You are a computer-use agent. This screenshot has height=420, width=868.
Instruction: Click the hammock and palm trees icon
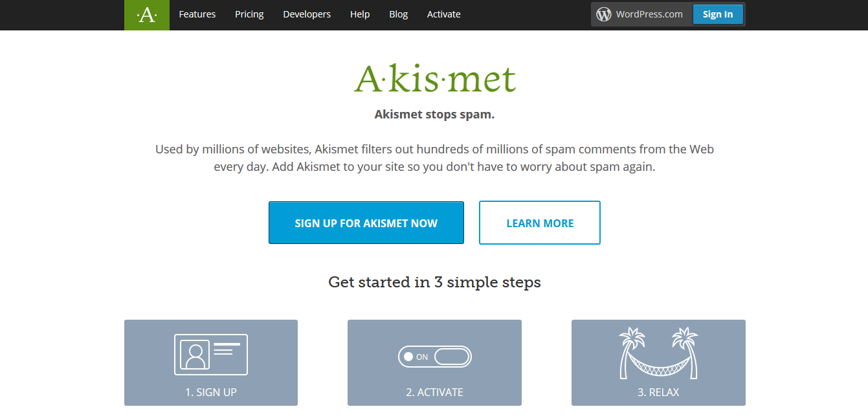tap(658, 353)
